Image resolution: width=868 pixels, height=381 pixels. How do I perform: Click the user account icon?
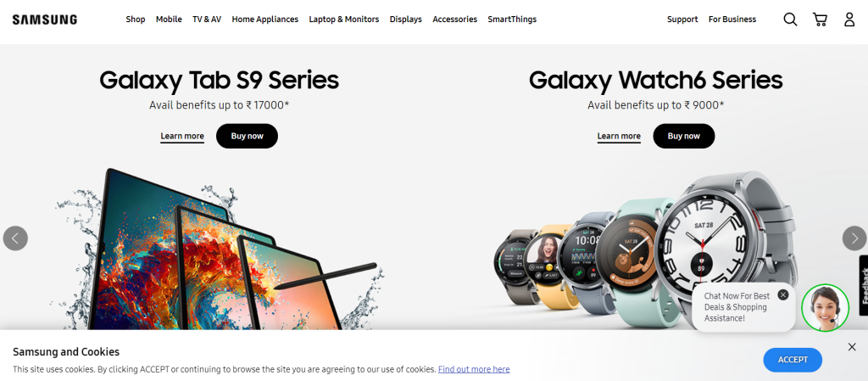click(849, 20)
